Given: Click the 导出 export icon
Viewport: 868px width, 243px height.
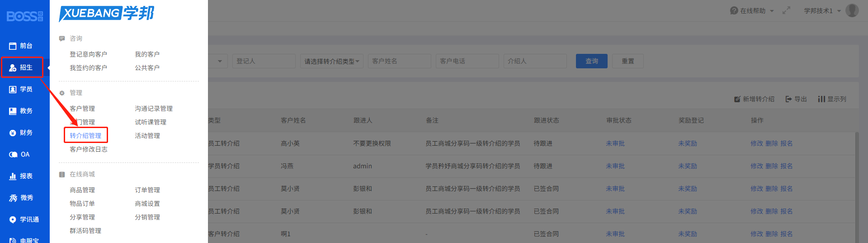Looking at the screenshot, I should pyautogui.click(x=788, y=99).
